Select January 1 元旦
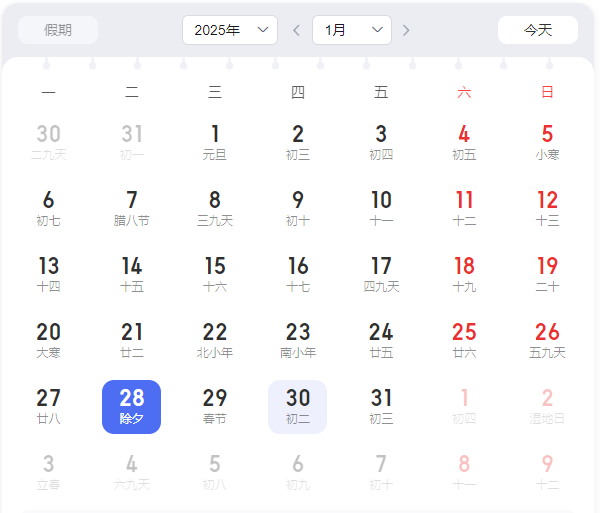 coord(215,143)
